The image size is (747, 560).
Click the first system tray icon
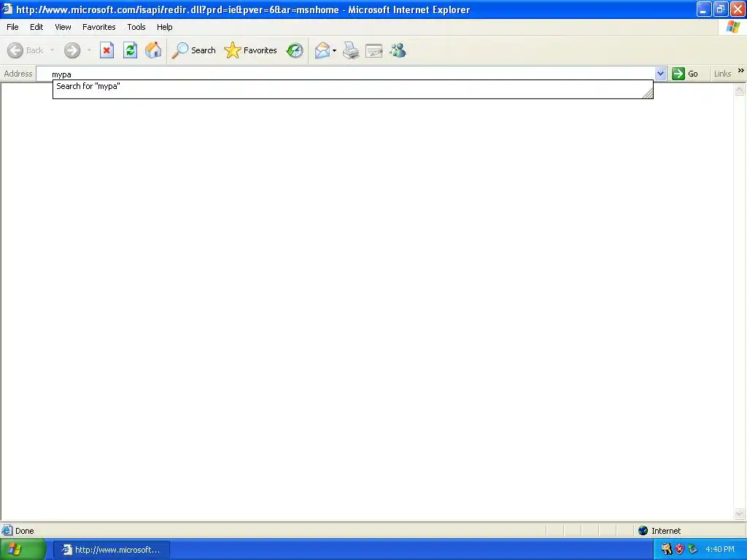(x=667, y=550)
